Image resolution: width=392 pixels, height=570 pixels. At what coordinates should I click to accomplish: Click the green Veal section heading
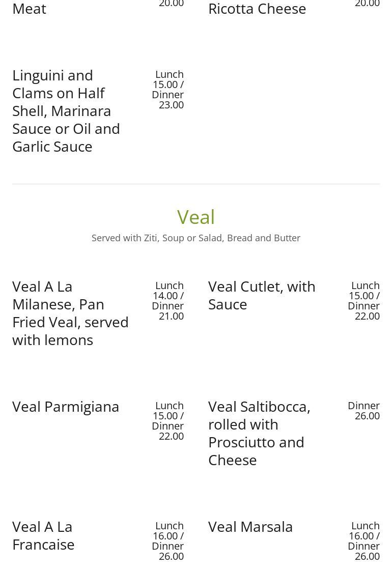[x=196, y=217]
